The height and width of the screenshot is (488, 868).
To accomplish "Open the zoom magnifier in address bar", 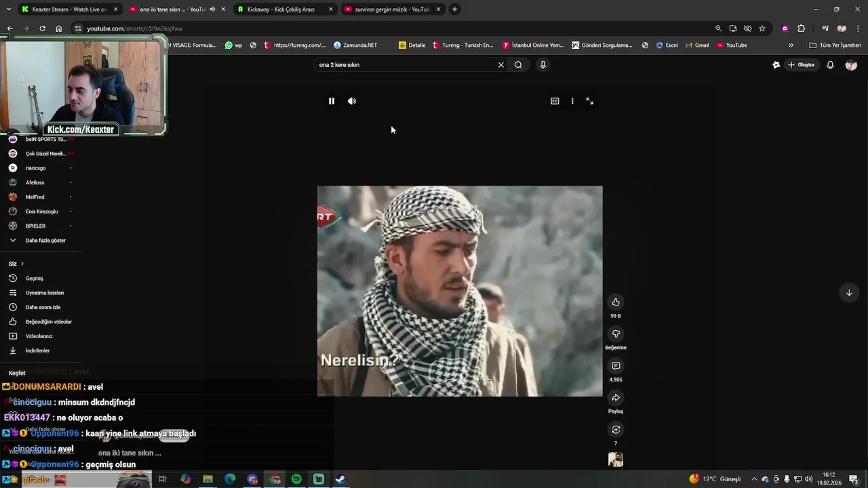I will click(x=718, y=28).
